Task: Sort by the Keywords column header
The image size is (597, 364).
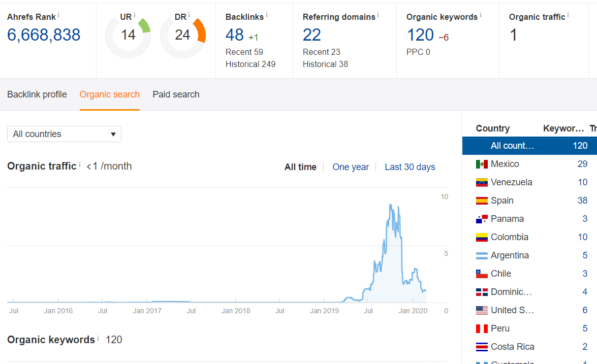Action: point(563,128)
